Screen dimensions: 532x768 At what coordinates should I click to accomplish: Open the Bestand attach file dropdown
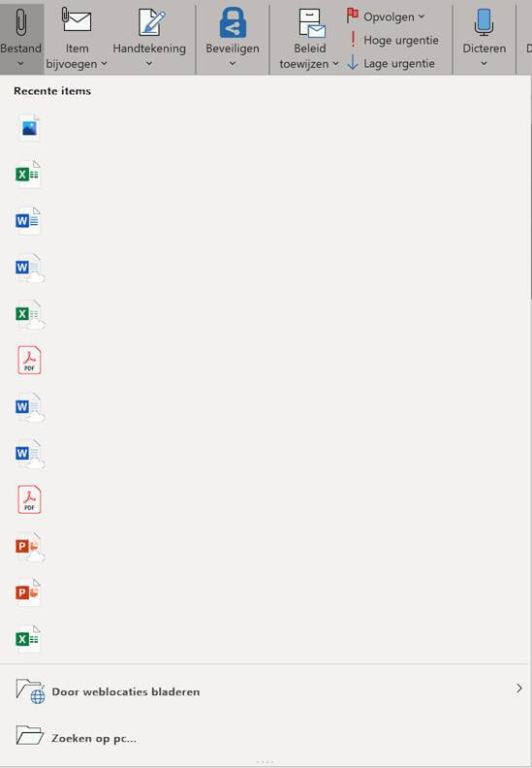pos(21,38)
